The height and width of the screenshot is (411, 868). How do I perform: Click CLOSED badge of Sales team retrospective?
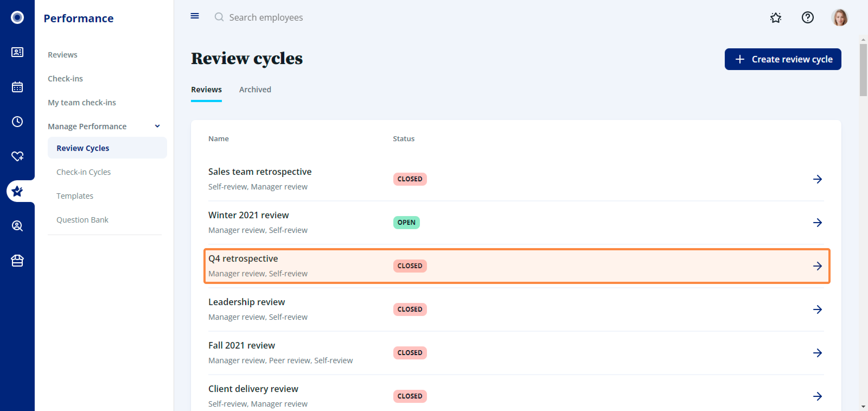(410, 179)
